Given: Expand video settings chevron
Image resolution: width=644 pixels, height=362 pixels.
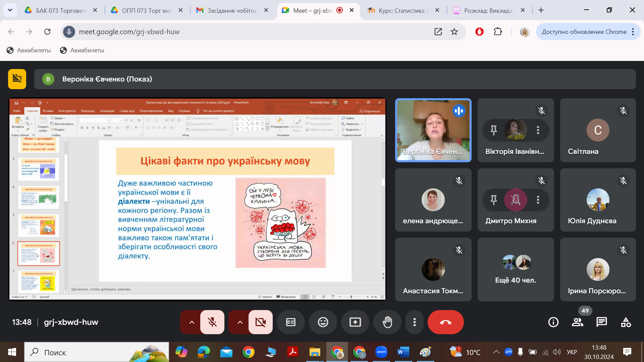Looking at the screenshot, I should coord(240,322).
